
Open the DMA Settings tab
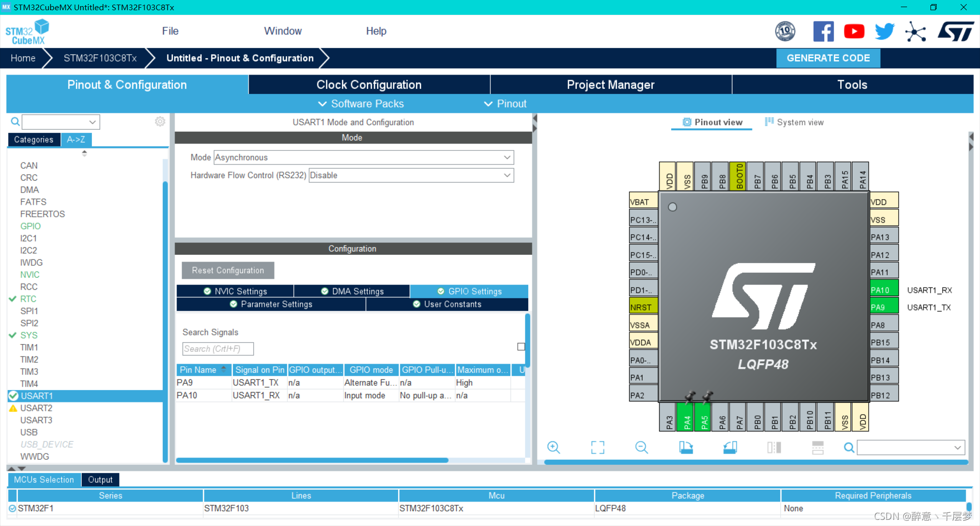coord(352,291)
